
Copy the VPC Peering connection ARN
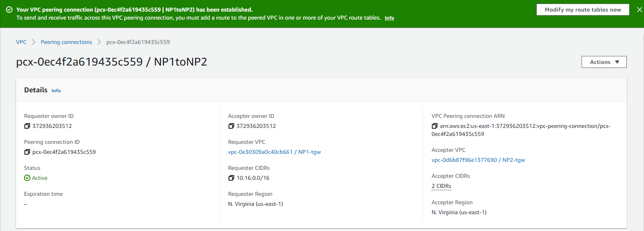(x=434, y=126)
